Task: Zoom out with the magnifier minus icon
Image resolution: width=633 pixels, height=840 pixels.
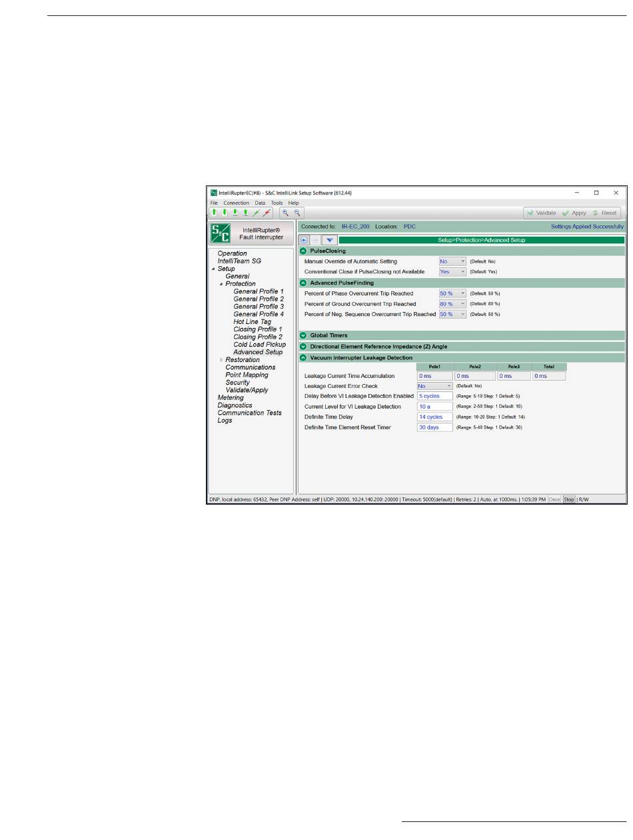Action: pyautogui.click(x=297, y=213)
